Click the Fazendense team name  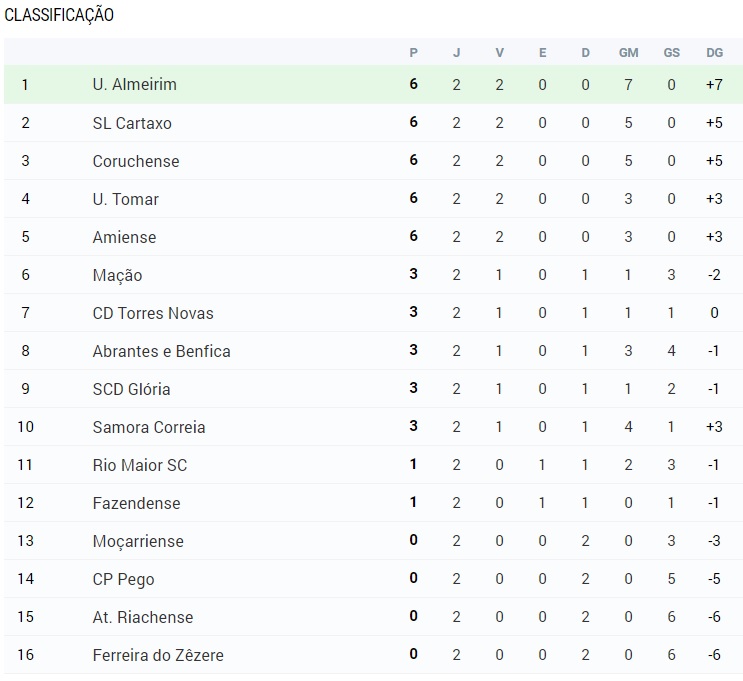pos(136,503)
